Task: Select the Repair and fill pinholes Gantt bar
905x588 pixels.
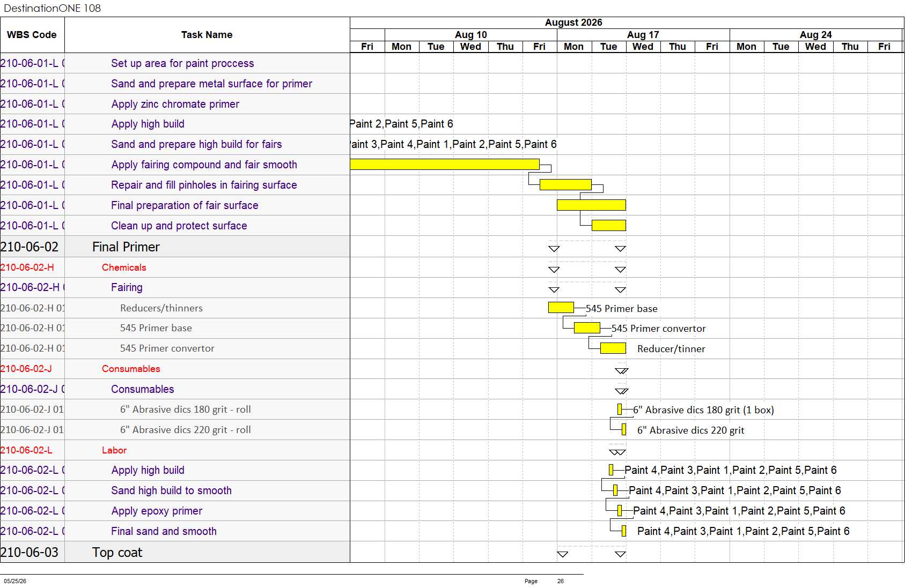Action: pyautogui.click(x=565, y=184)
